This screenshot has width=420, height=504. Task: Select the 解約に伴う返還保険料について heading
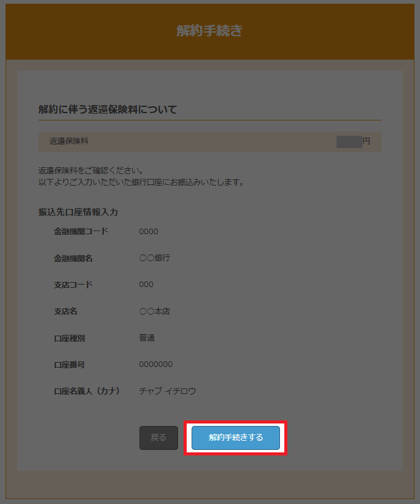[107, 109]
